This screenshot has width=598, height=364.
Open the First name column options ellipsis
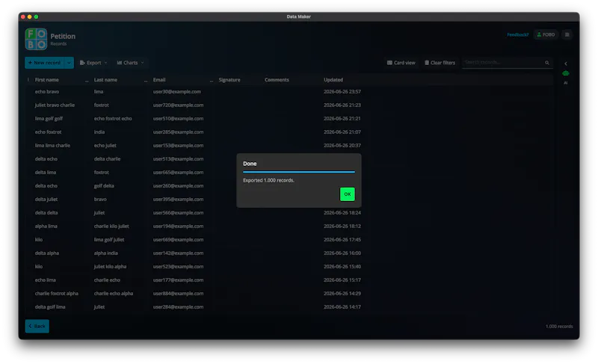(x=87, y=81)
